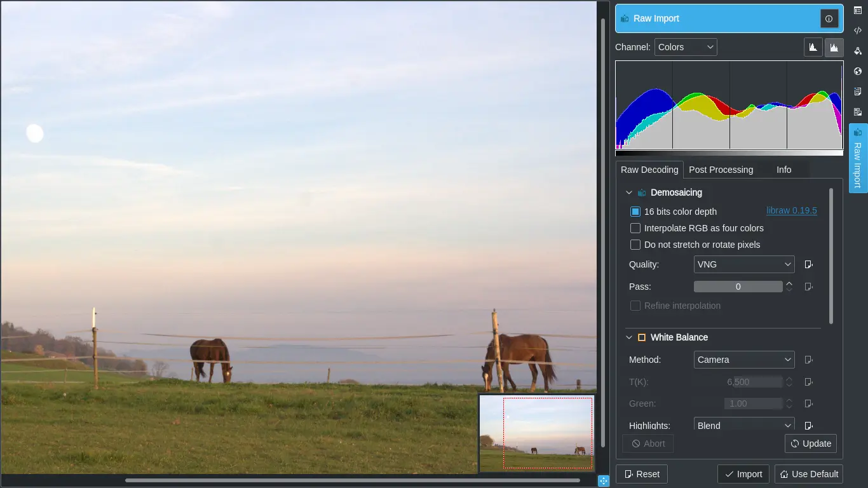
Task: Click the navigation thumbnail preview
Action: click(x=536, y=433)
